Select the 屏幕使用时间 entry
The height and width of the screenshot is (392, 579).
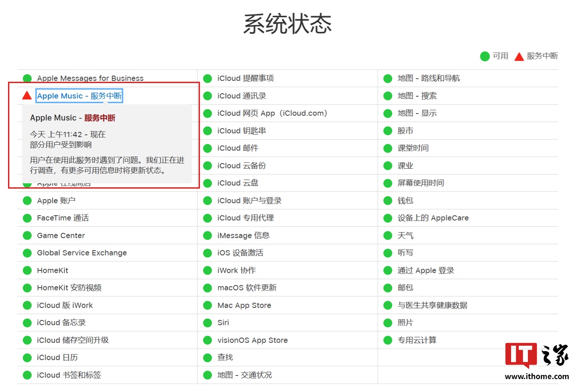coord(421,183)
